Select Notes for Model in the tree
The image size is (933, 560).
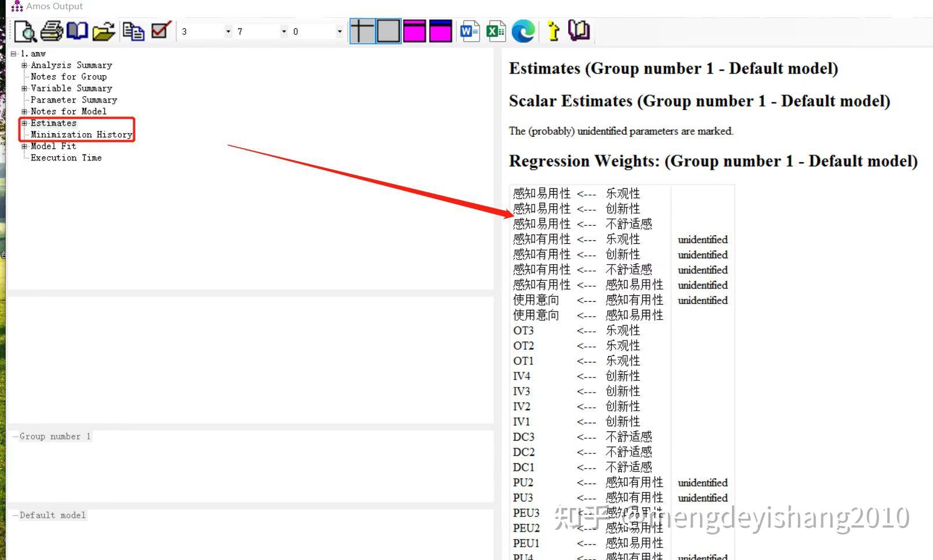click(68, 111)
